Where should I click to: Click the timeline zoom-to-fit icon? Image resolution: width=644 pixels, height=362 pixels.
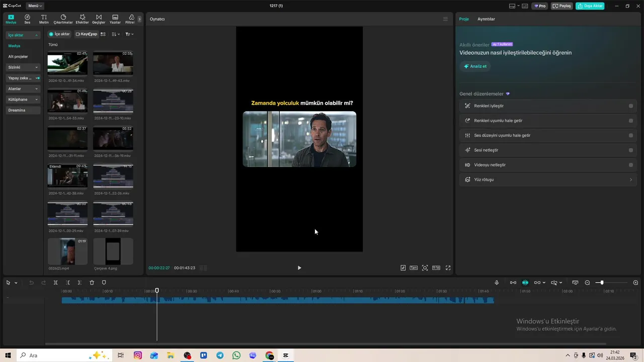point(575,283)
